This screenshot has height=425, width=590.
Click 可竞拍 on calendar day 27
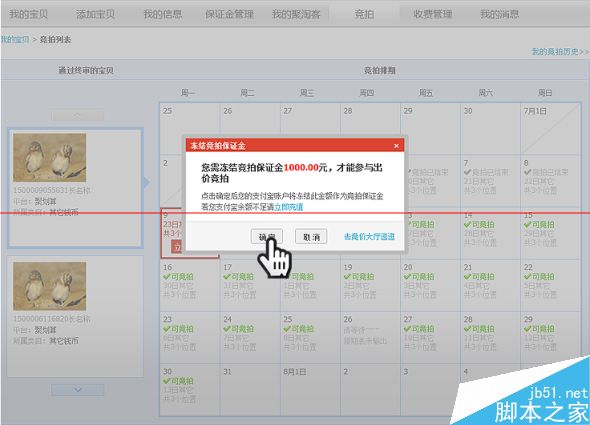tap(419, 329)
